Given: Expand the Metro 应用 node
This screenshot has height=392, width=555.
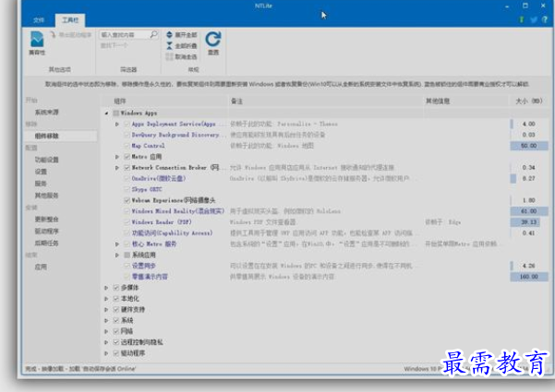Looking at the screenshot, I should (x=117, y=157).
